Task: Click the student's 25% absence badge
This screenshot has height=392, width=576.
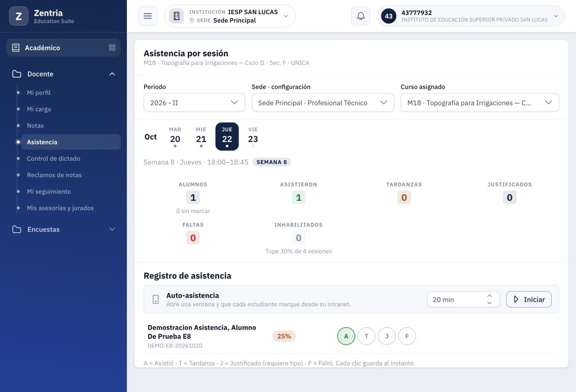Action: tap(284, 336)
